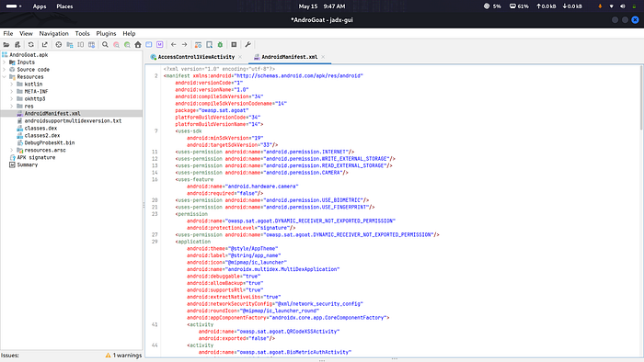Viewport: 644px width, 362px height.
Task: Toggle the flatten packages toolbar icon
Action: point(69,45)
